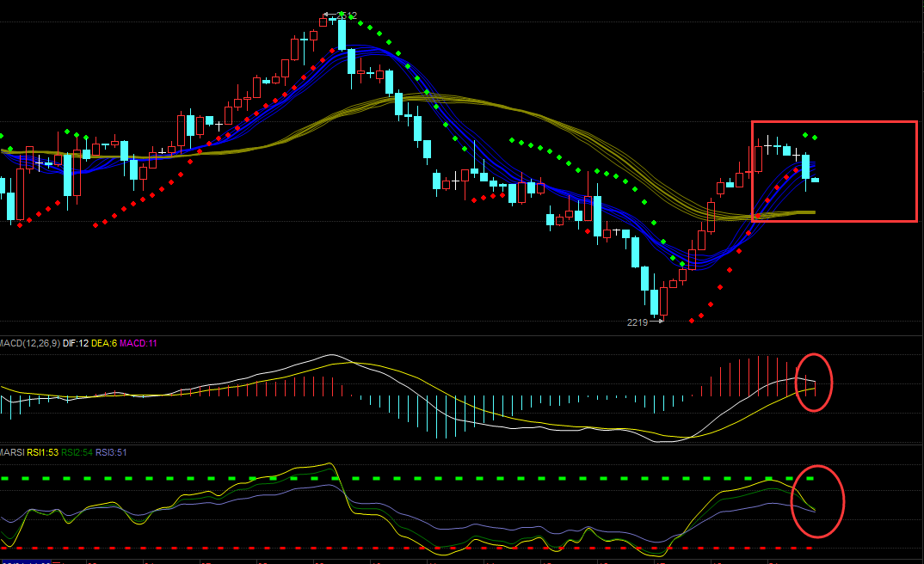Click the two green SAR dots inside red rectangle
The width and height of the screenshot is (924, 564).
tap(810, 137)
